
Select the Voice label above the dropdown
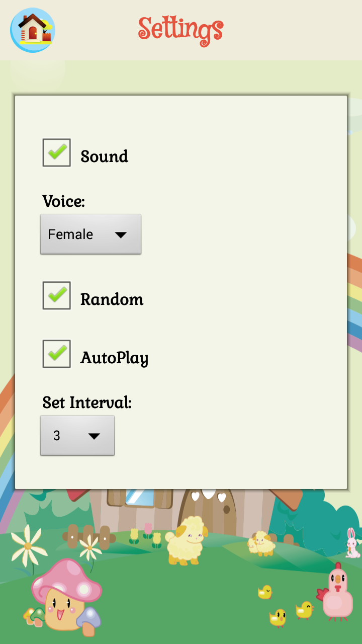pos(63,201)
